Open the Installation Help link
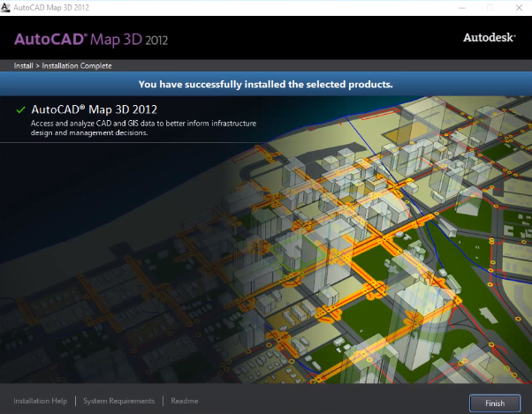 click(41, 401)
